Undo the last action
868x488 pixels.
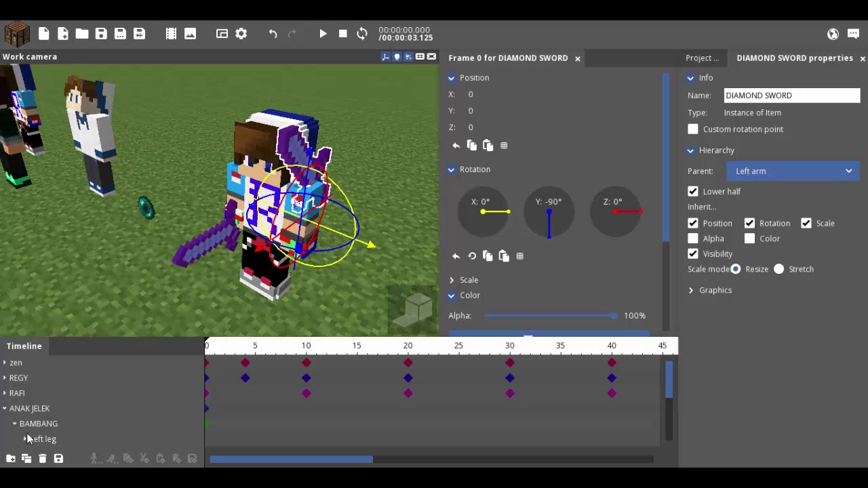(273, 34)
